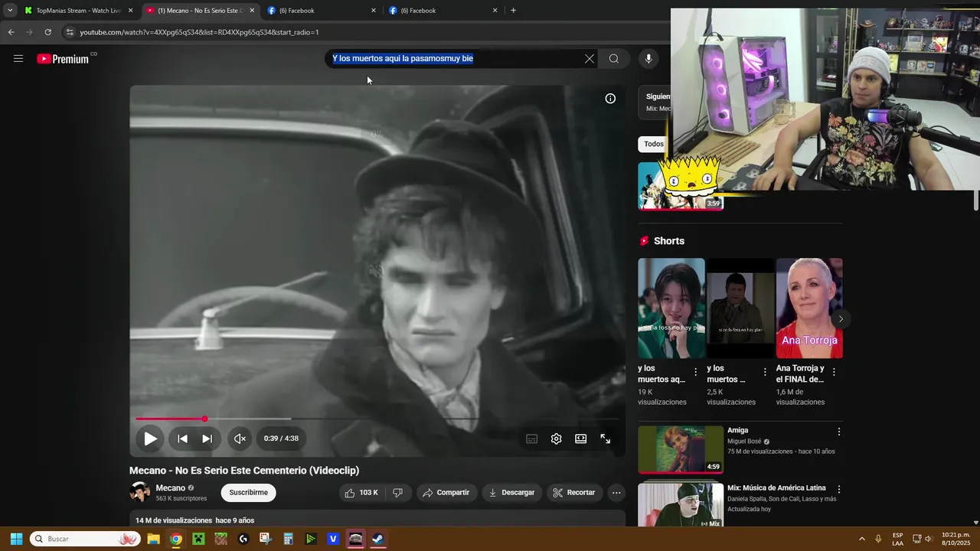Open a new browser tab
The height and width of the screenshot is (551, 980).
513,11
